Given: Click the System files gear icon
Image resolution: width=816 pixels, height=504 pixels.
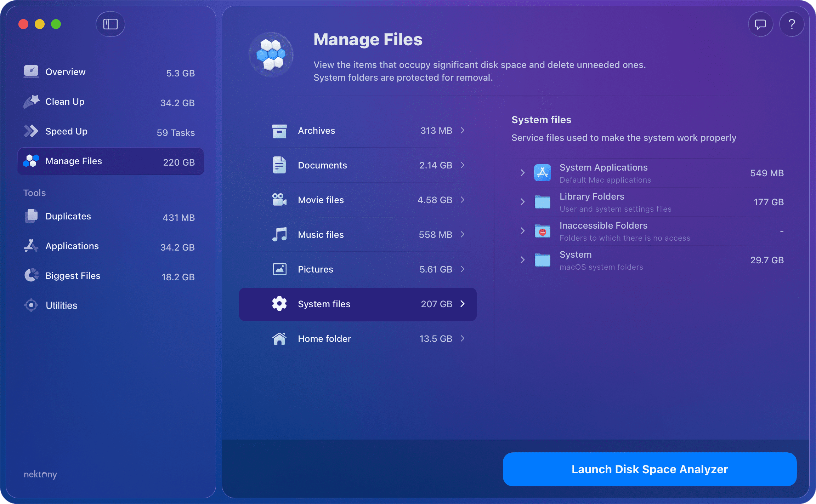Looking at the screenshot, I should pos(279,304).
